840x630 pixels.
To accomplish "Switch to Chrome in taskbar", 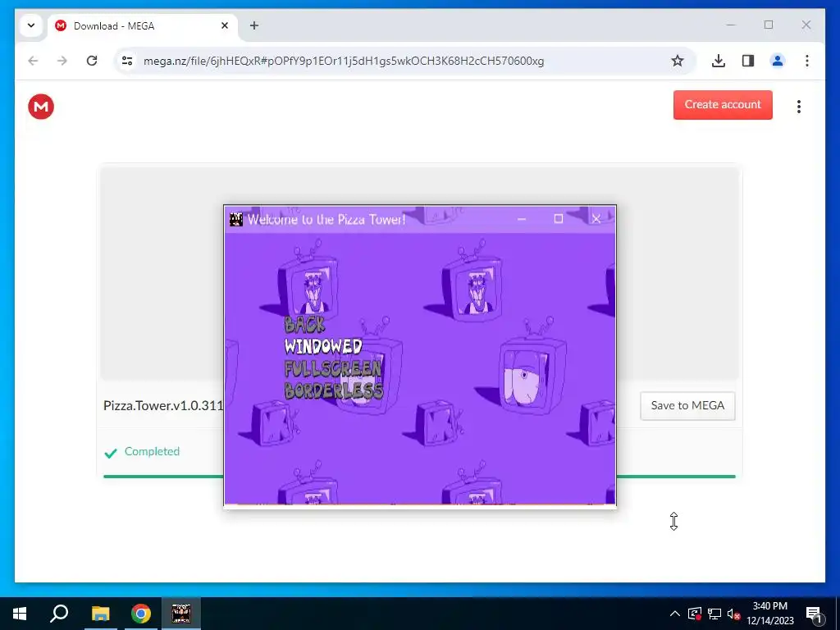I will coord(141,614).
